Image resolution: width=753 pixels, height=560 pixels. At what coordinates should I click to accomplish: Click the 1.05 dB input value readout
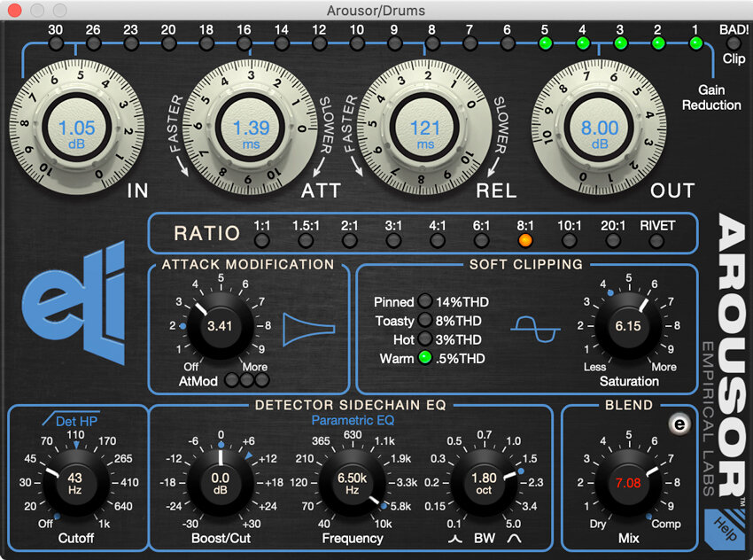pos(77,134)
